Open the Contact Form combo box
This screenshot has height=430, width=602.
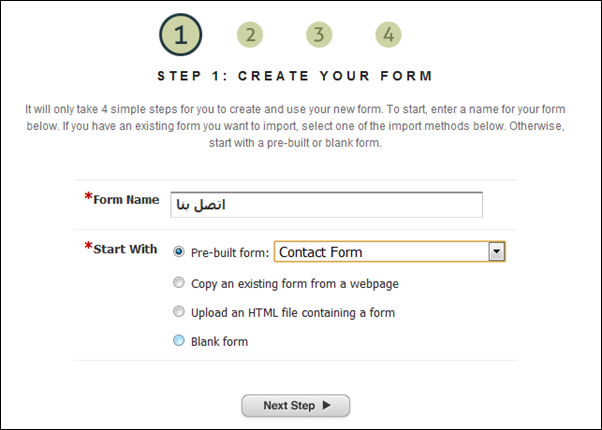tap(381, 252)
